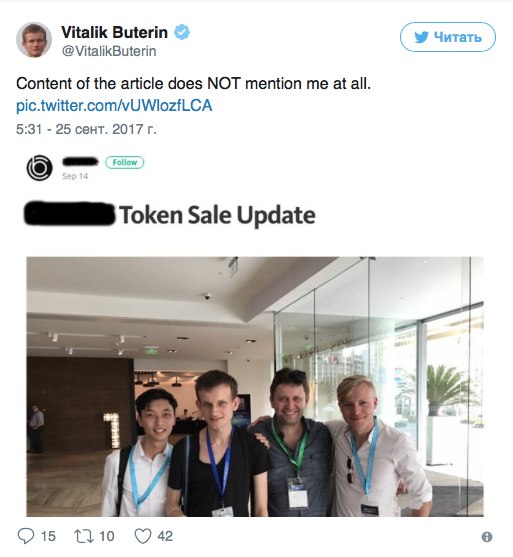Viewport: 513px width, 557px height.
Task: Click the like count 42
Action: click(165, 536)
